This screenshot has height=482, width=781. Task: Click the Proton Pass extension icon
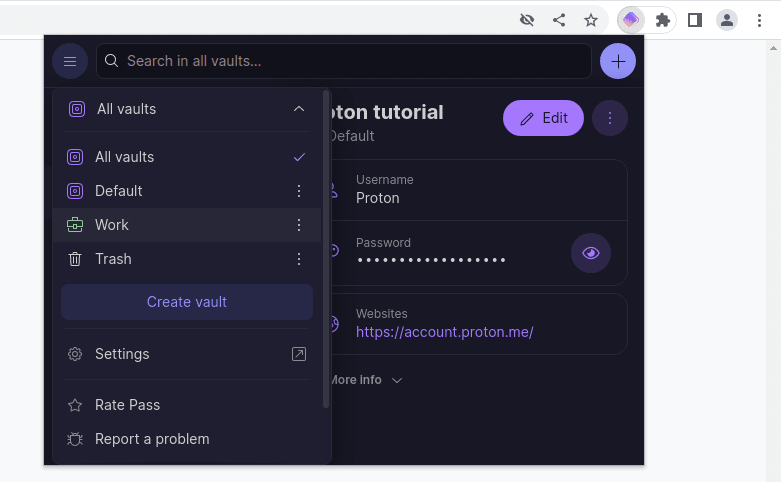(x=631, y=20)
